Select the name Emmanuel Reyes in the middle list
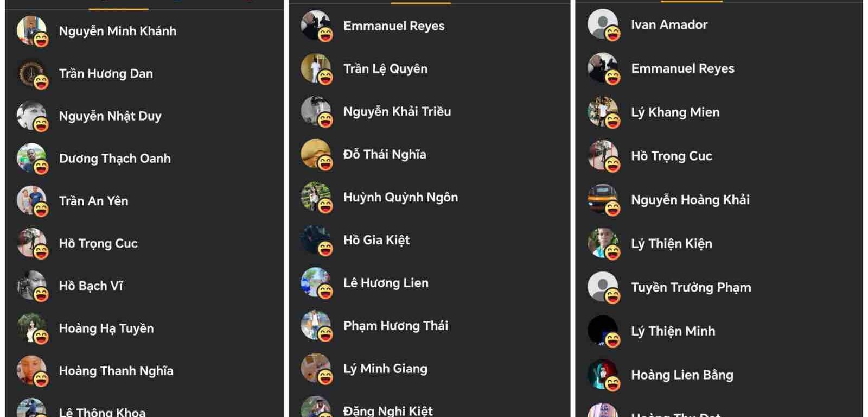 tap(394, 26)
